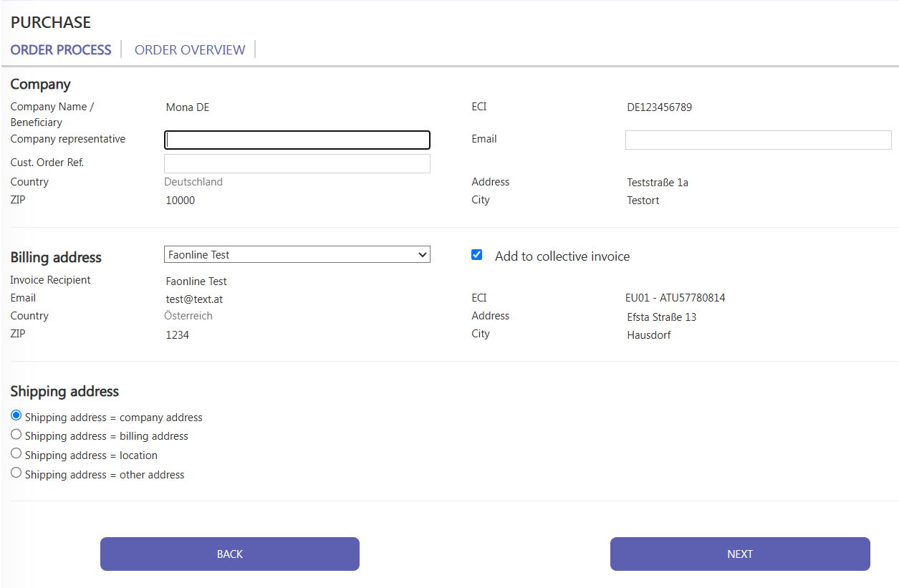
Task: Open the ORDER OVERVIEW tab
Action: (x=190, y=49)
